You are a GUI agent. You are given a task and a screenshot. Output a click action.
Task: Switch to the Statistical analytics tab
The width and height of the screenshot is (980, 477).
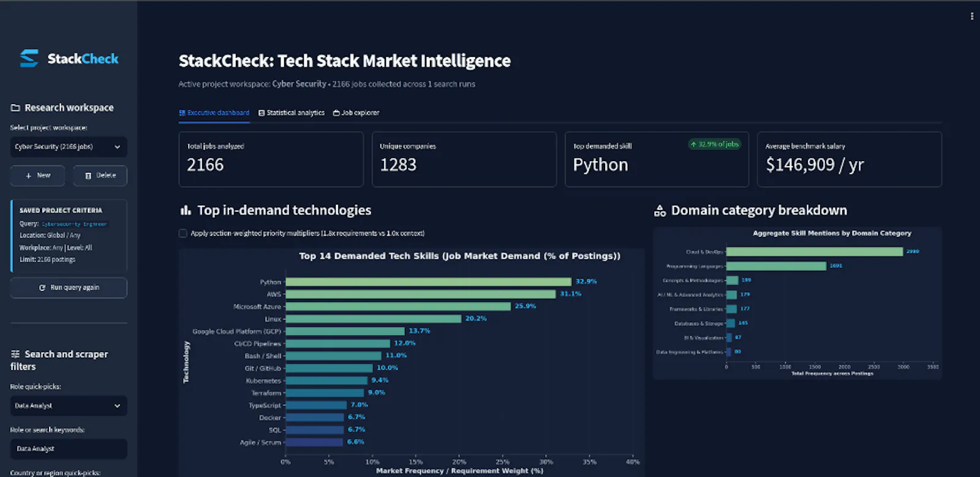click(292, 113)
